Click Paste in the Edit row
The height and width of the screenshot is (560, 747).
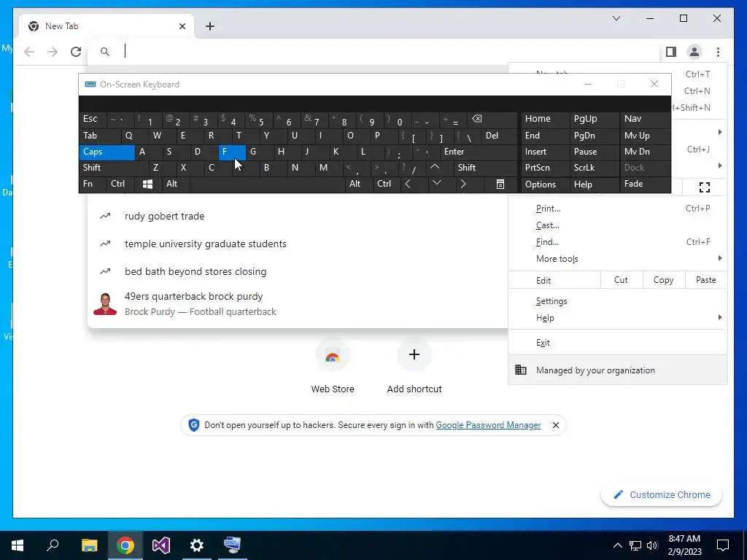[x=706, y=280]
